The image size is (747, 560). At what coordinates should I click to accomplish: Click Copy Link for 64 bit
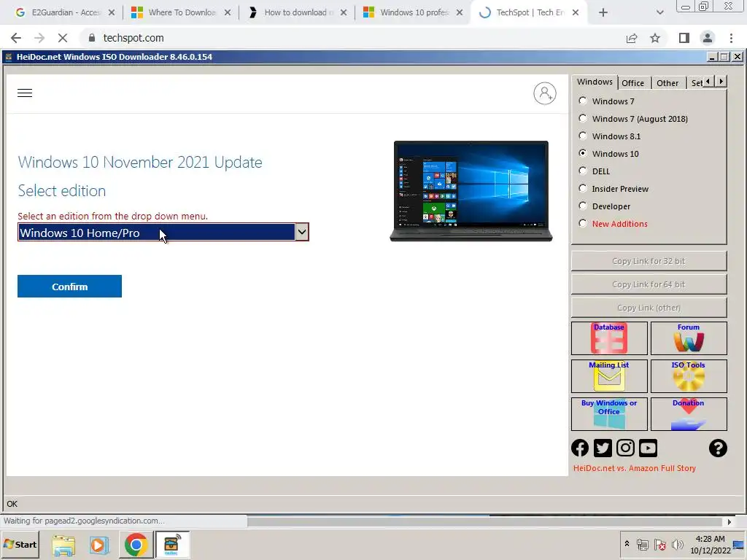click(649, 284)
